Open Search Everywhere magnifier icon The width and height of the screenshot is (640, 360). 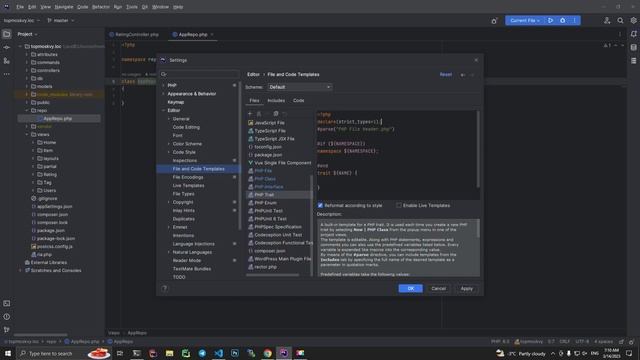[x=620, y=20]
